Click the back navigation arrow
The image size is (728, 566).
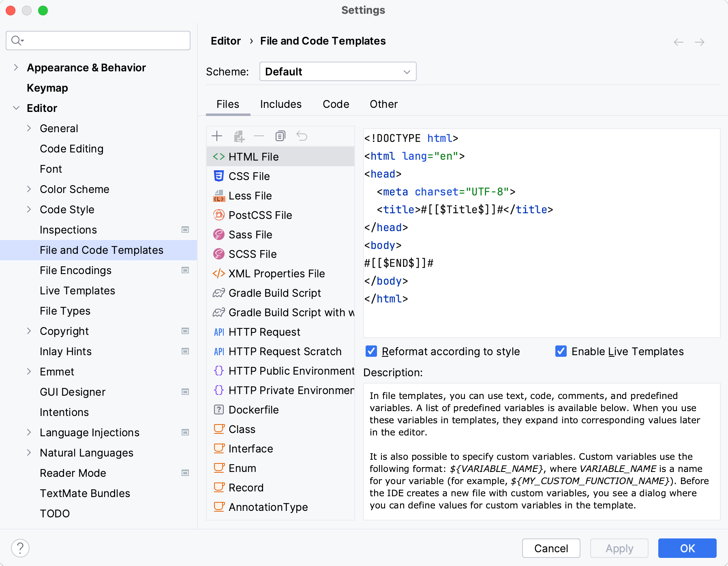(678, 42)
